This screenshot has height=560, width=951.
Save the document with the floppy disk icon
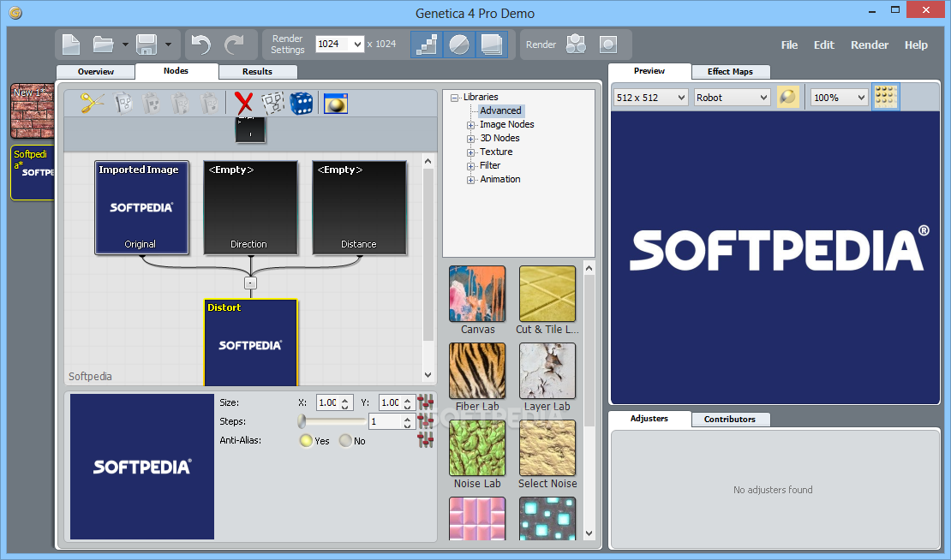tap(147, 45)
